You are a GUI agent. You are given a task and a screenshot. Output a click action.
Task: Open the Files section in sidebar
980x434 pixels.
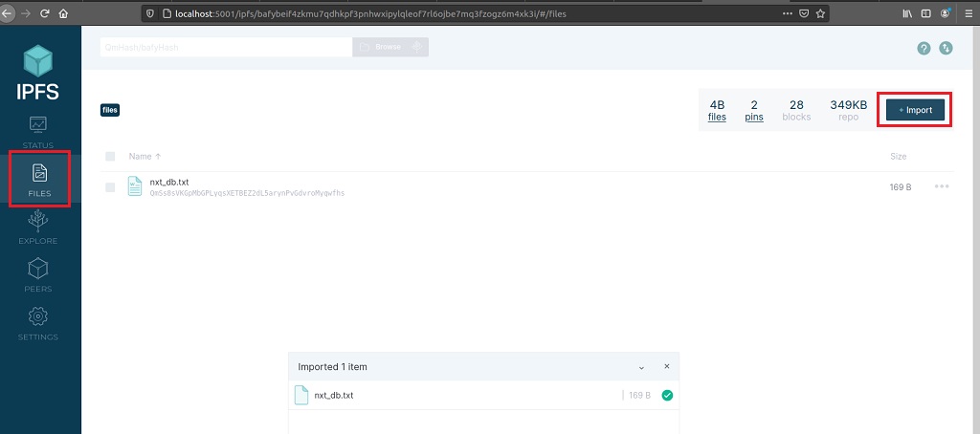39,180
